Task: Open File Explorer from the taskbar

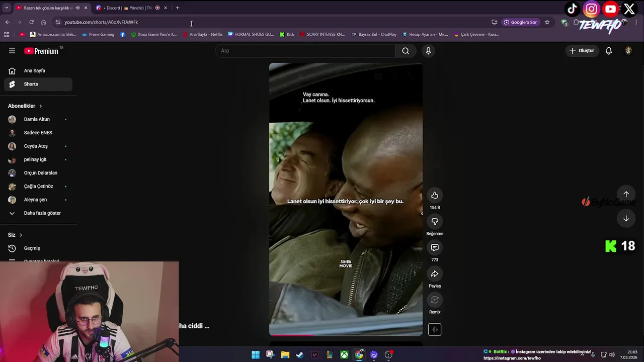Action: pyautogui.click(x=285, y=355)
